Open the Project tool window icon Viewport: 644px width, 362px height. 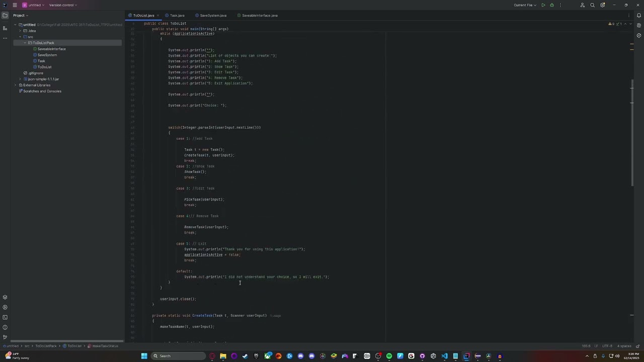click(5, 15)
